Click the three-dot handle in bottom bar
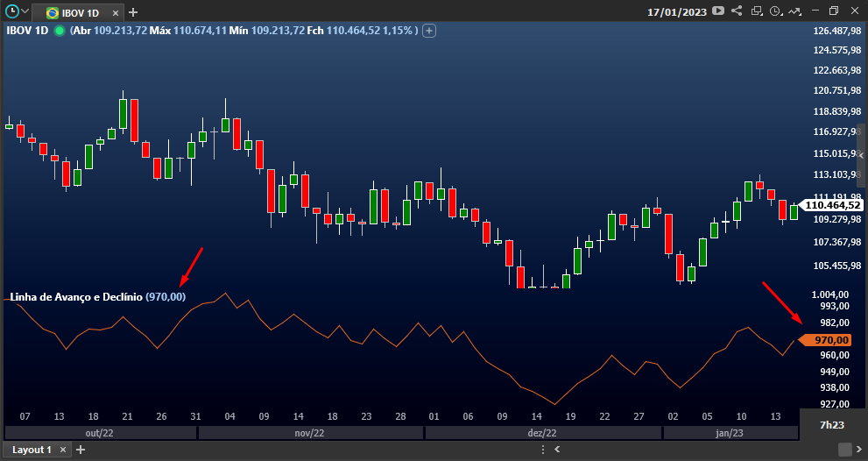The image size is (868, 461). [543, 450]
